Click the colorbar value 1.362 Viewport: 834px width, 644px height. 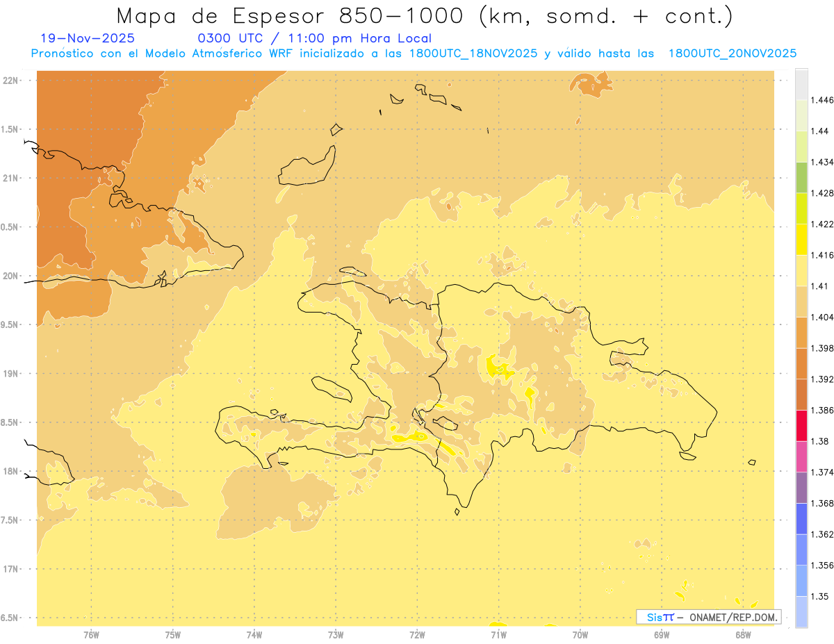823,534
